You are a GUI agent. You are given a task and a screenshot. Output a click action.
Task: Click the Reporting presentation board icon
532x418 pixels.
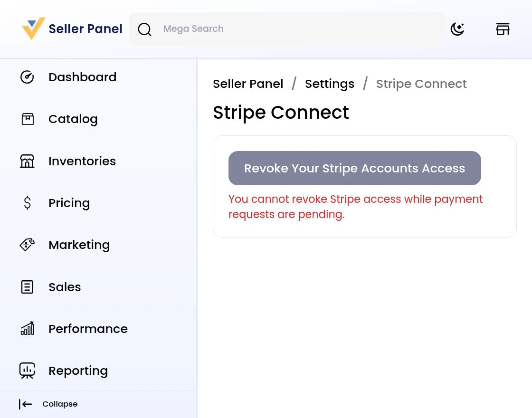(x=27, y=370)
